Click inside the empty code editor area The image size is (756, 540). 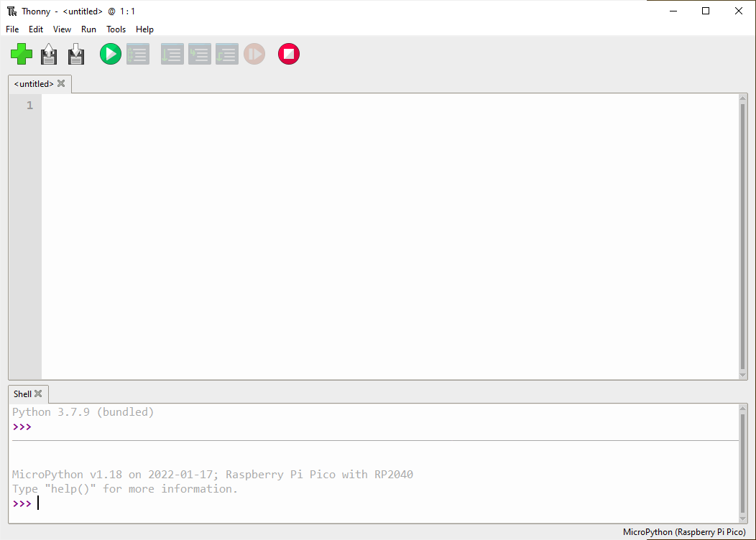[x=388, y=237]
